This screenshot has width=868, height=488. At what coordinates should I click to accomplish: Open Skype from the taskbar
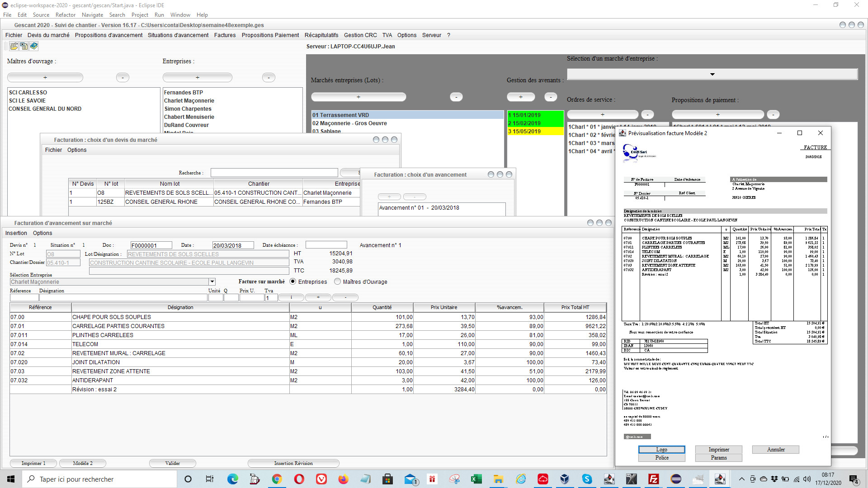(587, 479)
